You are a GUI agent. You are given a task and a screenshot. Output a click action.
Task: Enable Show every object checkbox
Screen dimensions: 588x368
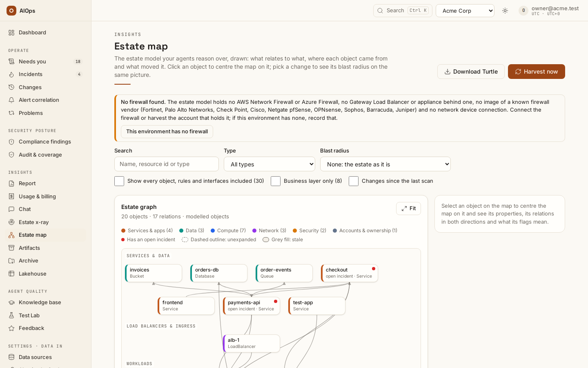[x=119, y=181]
